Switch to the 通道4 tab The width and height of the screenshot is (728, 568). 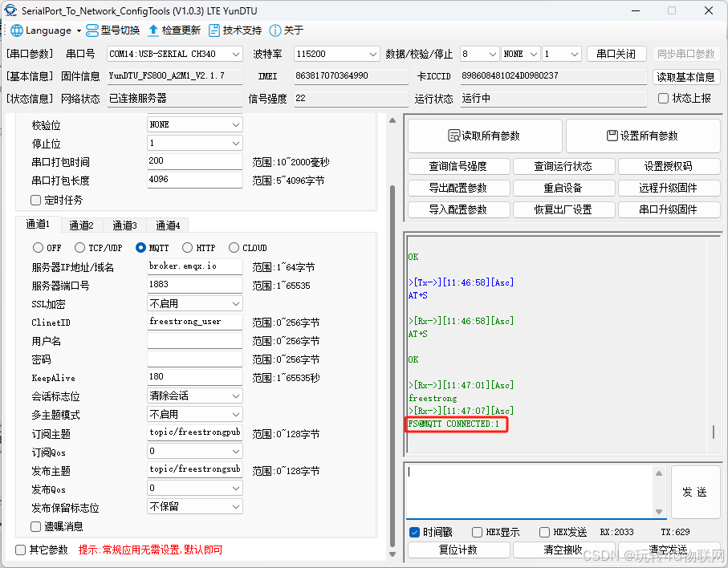(167, 225)
